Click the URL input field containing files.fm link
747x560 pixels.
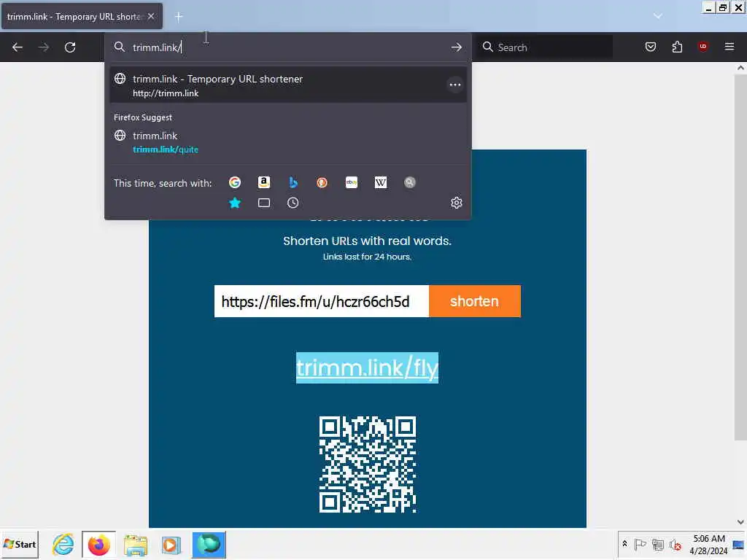click(322, 301)
